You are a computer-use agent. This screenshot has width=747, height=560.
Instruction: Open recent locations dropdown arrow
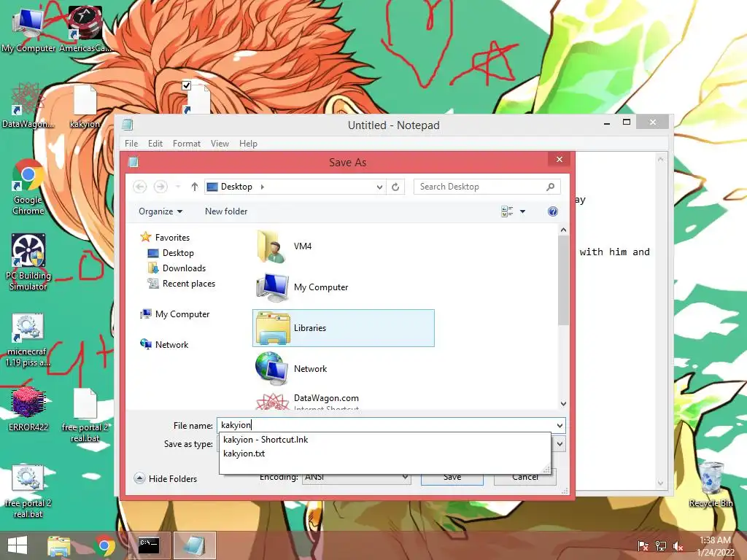178,187
